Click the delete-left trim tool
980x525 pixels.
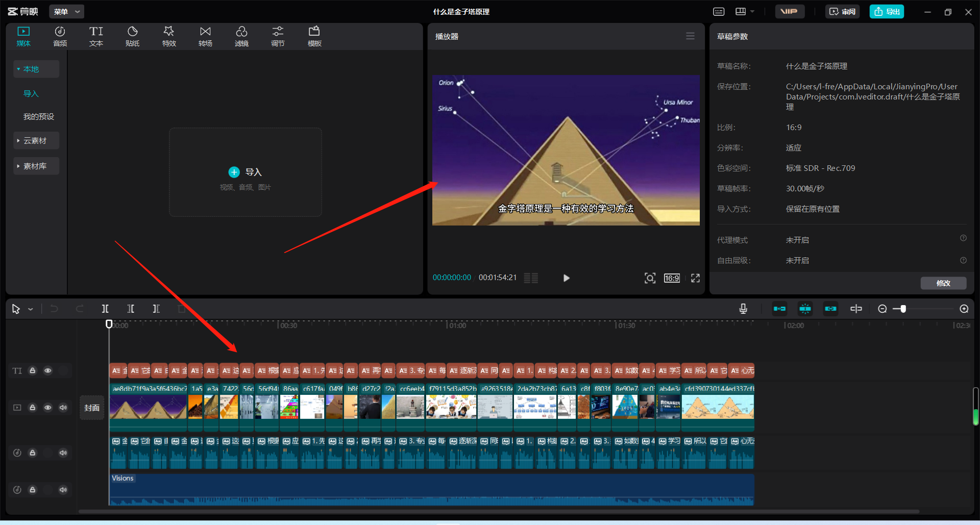[x=131, y=309]
